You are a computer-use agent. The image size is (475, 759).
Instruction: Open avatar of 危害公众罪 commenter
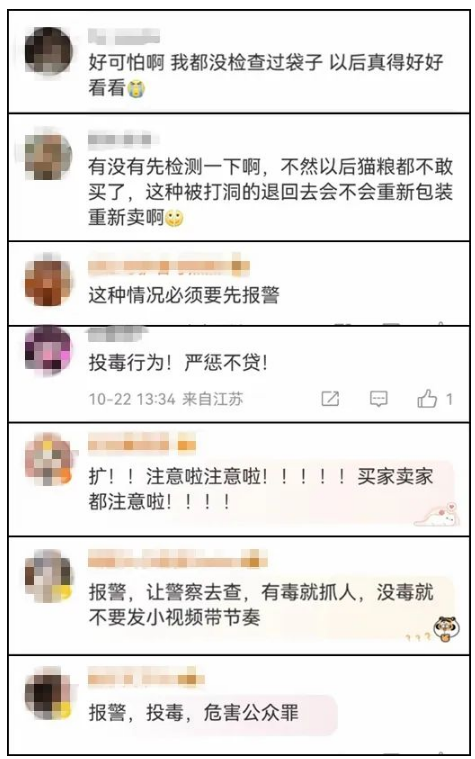(x=47, y=694)
